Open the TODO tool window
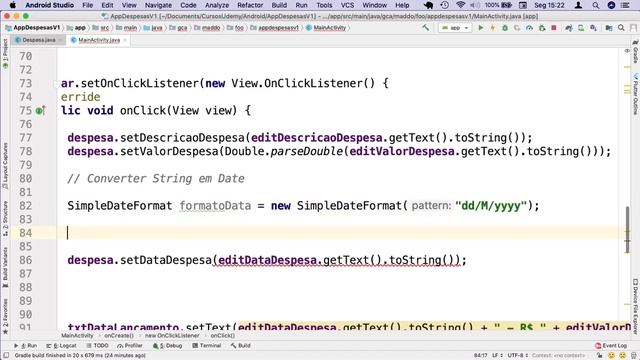Image resolution: width=640 pixels, height=360 pixels. (x=97, y=345)
